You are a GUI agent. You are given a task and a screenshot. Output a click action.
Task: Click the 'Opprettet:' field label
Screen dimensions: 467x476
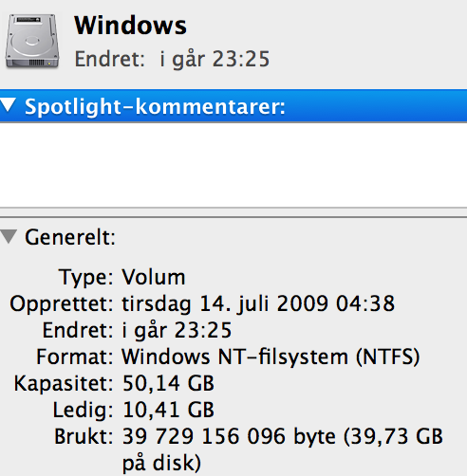(62, 304)
